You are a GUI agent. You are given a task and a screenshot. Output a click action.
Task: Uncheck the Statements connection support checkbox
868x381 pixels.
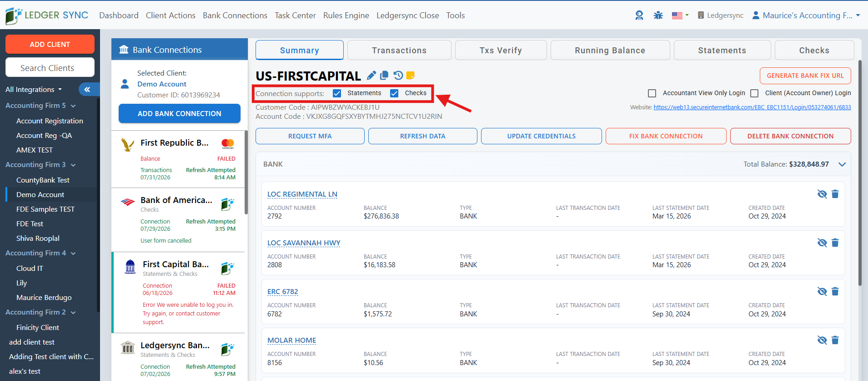pyautogui.click(x=337, y=93)
